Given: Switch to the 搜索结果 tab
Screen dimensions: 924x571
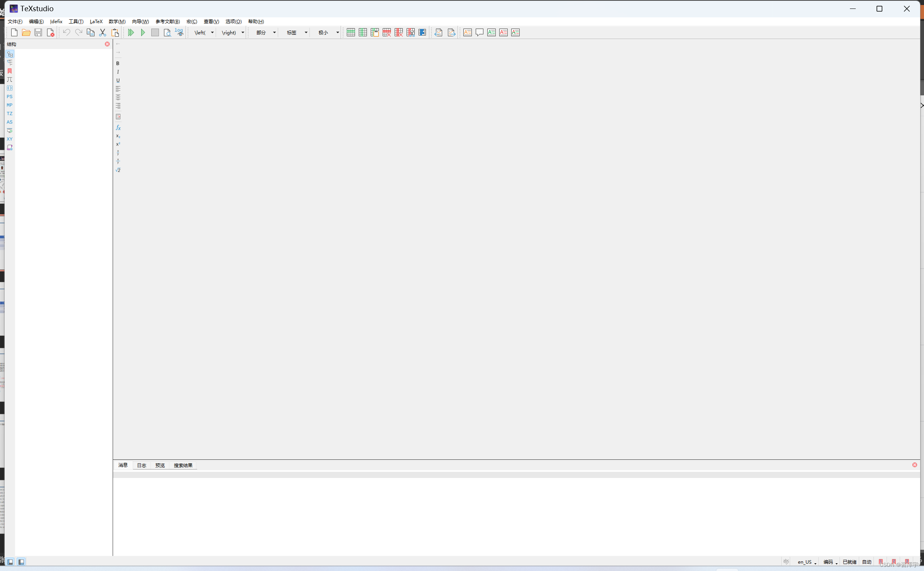Looking at the screenshot, I should (x=183, y=466).
